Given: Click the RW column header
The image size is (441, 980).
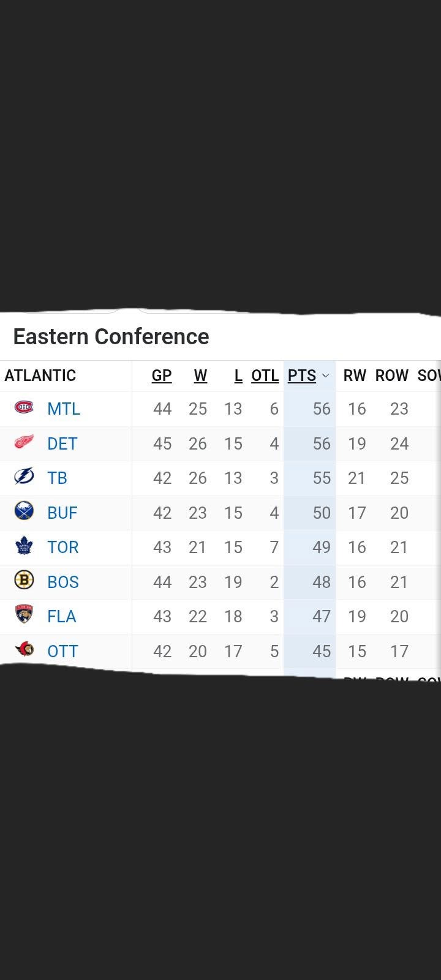Looking at the screenshot, I should [355, 375].
